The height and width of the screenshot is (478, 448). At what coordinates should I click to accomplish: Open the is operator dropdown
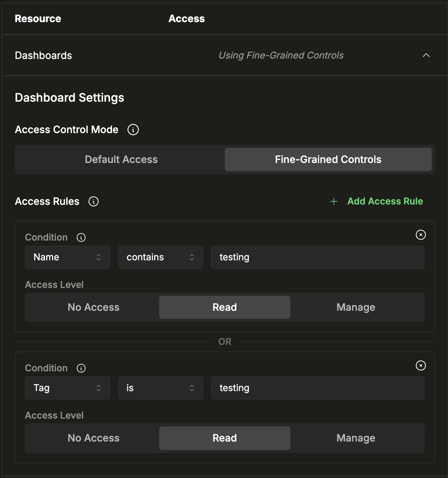pyautogui.click(x=160, y=388)
